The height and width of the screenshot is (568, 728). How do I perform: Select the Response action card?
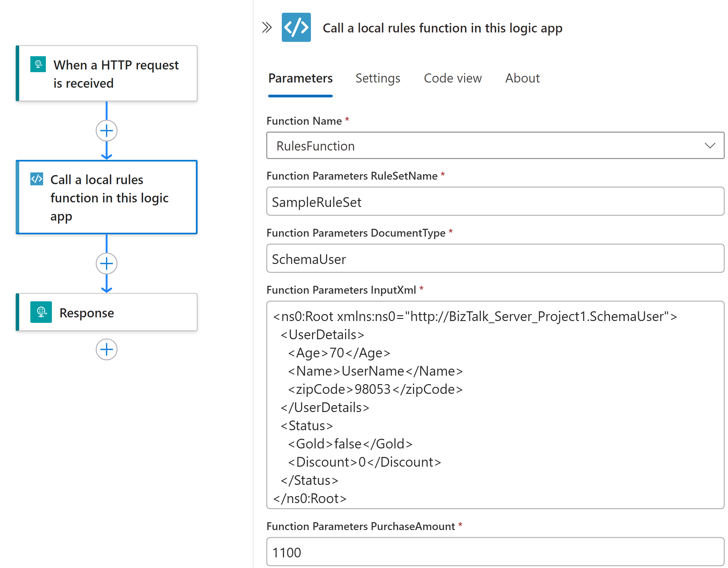point(107,312)
